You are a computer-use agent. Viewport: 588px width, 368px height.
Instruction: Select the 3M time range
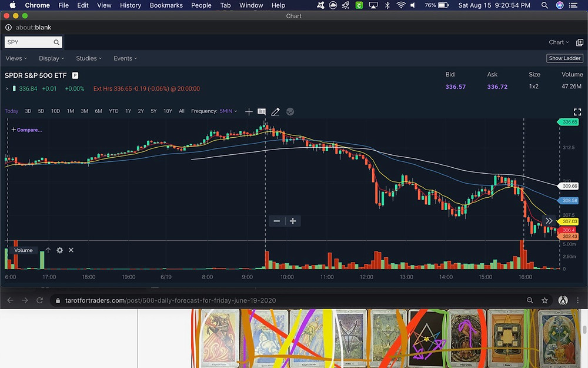[84, 111]
